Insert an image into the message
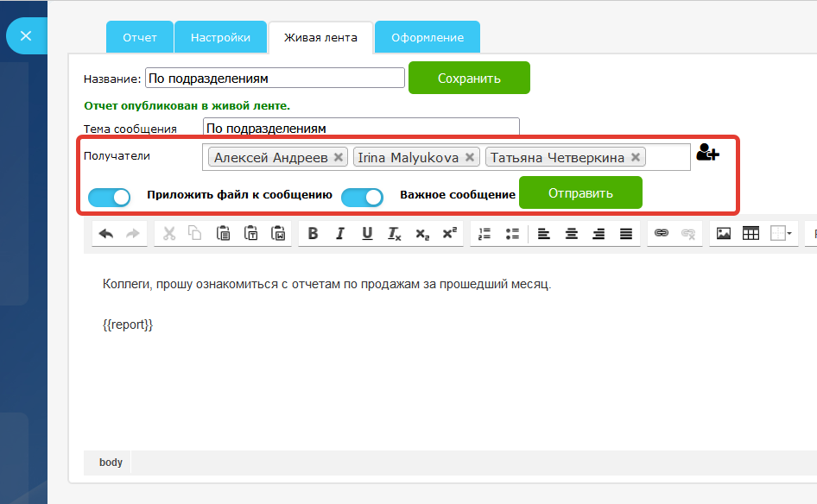The height and width of the screenshot is (504, 817). point(724,233)
